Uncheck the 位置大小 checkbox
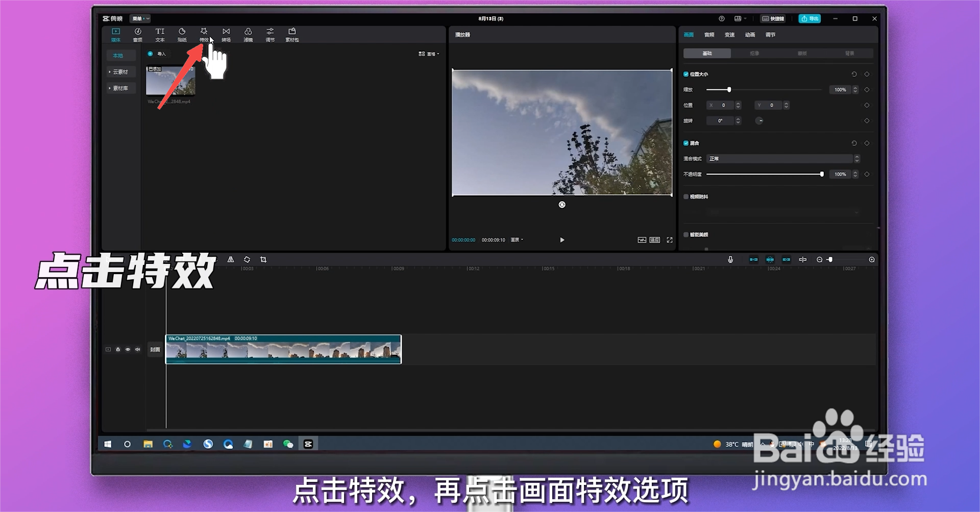 [x=686, y=74]
